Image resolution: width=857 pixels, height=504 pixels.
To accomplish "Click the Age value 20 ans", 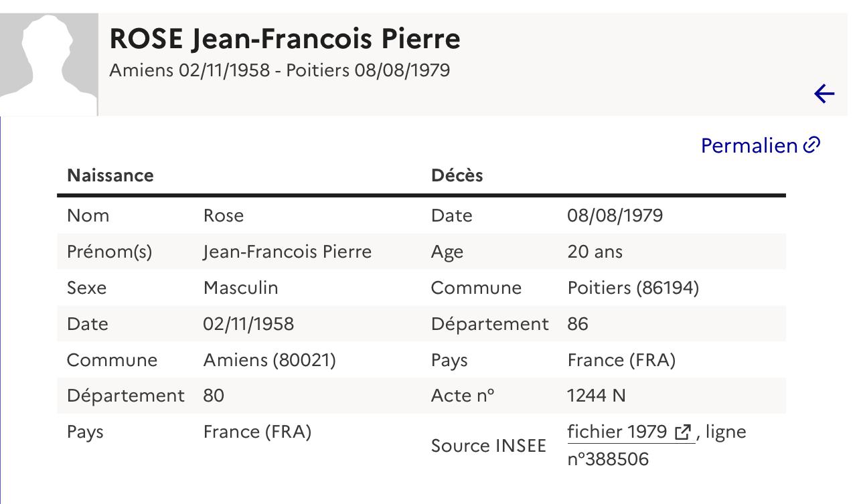I will coord(595,252).
